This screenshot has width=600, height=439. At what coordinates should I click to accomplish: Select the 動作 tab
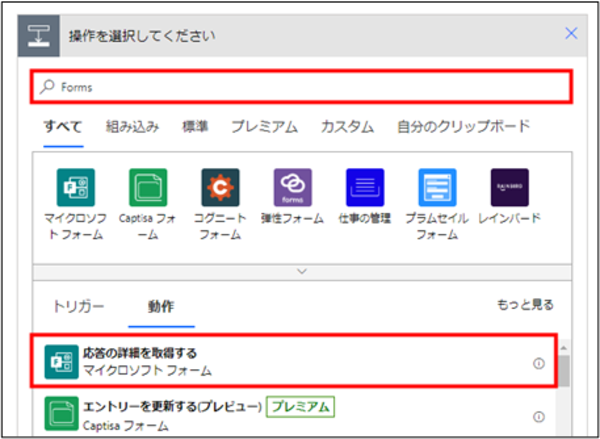click(x=161, y=307)
